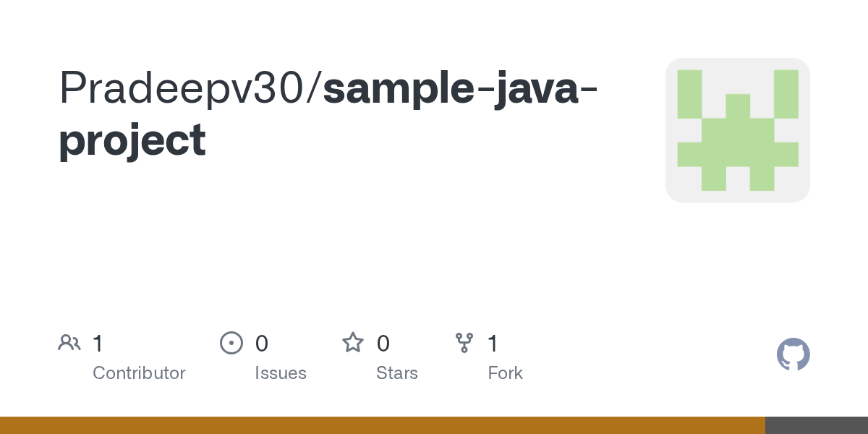Click the GitHub octocat logo
The image size is (868, 434).
(793, 354)
